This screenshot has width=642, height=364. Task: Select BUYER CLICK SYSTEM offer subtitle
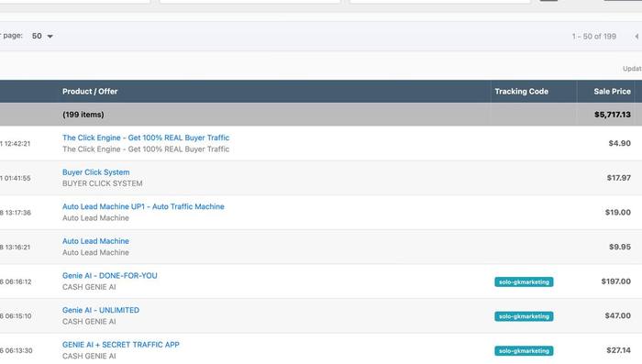pyautogui.click(x=103, y=183)
